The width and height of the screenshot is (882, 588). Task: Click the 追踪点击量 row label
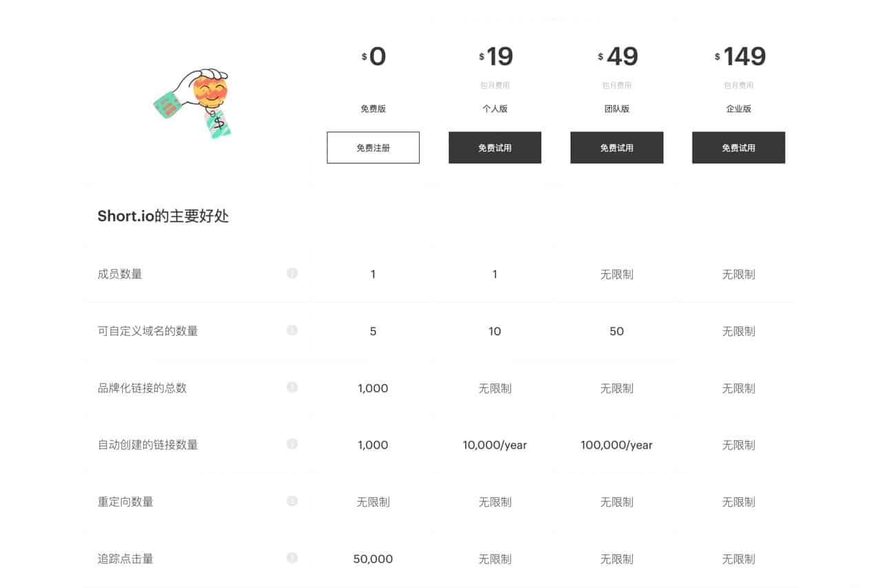click(125, 558)
